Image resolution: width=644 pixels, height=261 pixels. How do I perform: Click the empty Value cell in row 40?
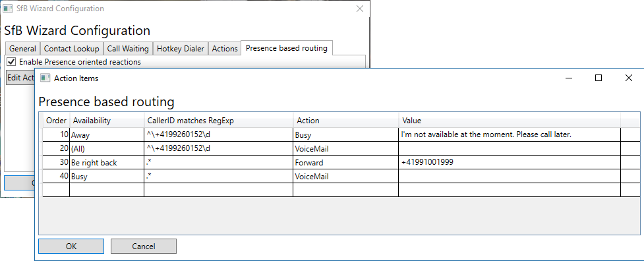click(x=510, y=177)
